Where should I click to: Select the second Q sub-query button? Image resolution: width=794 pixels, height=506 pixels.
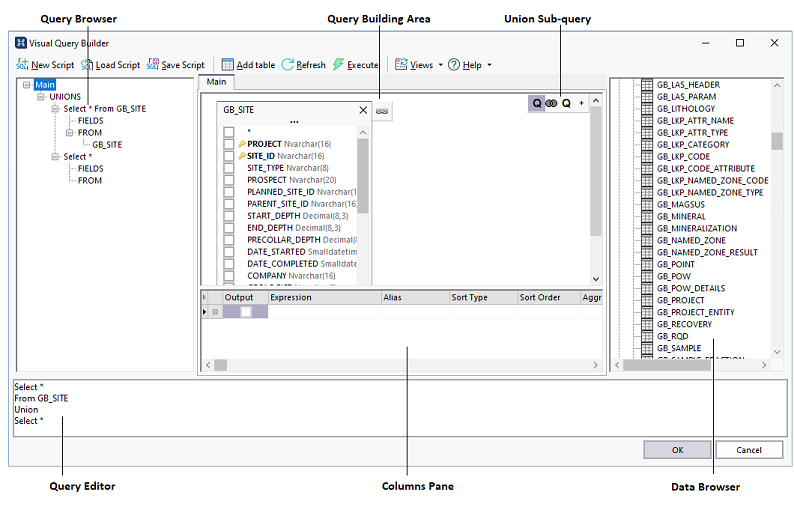[x=566, y=103]
